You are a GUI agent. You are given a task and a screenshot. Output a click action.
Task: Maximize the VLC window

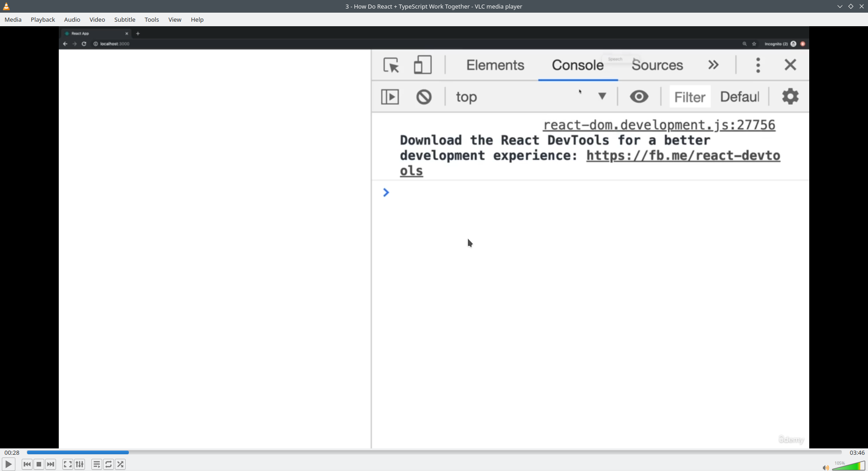click(850, 6)
